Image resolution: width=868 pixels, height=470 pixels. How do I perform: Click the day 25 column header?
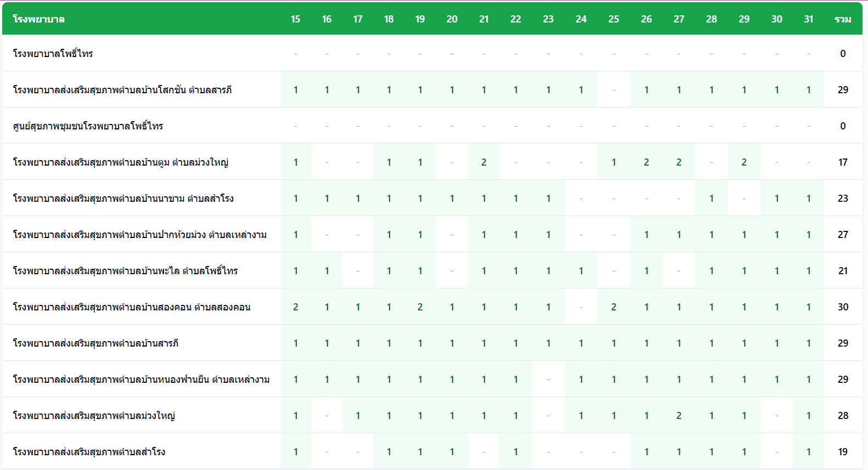(x=613, y=19)
